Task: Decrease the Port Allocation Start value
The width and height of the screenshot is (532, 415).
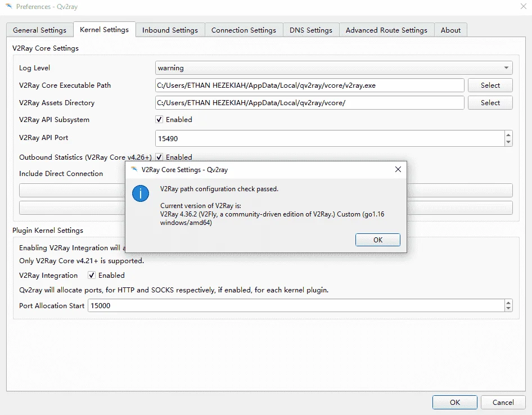Action: pyautogui.click(x=508, y=309)
